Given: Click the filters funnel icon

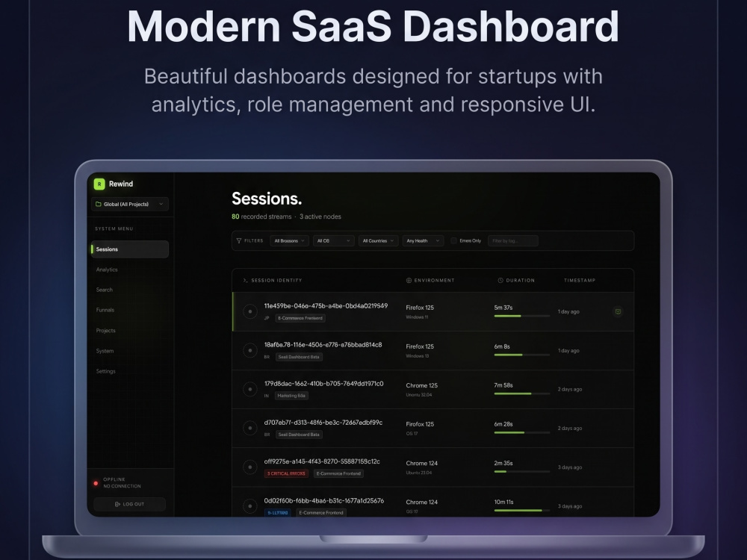Looking at the screenshot, I should [239, 241].
